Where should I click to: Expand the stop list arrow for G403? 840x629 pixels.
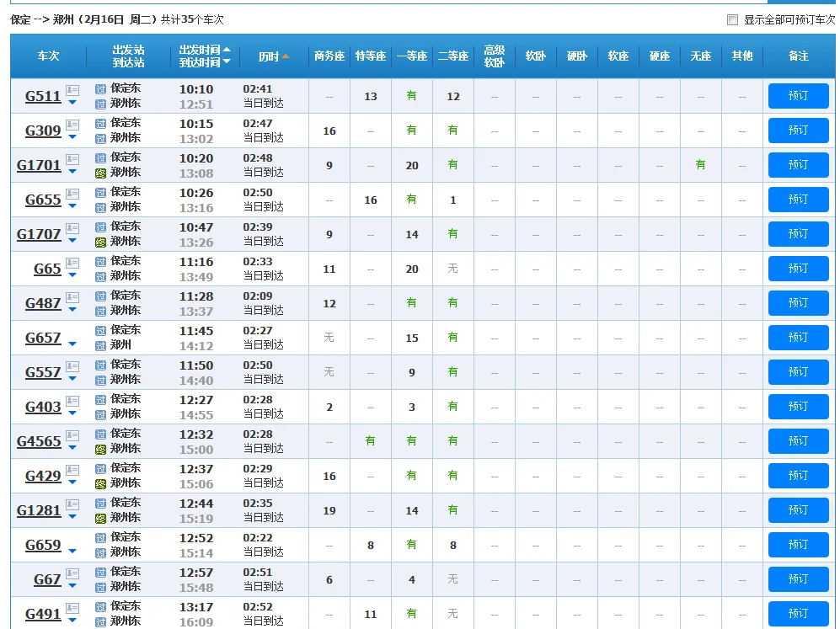(72, 413)
